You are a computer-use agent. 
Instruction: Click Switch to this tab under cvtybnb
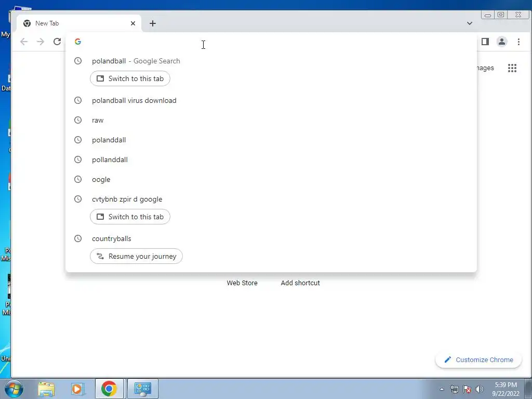coord(130,217)
